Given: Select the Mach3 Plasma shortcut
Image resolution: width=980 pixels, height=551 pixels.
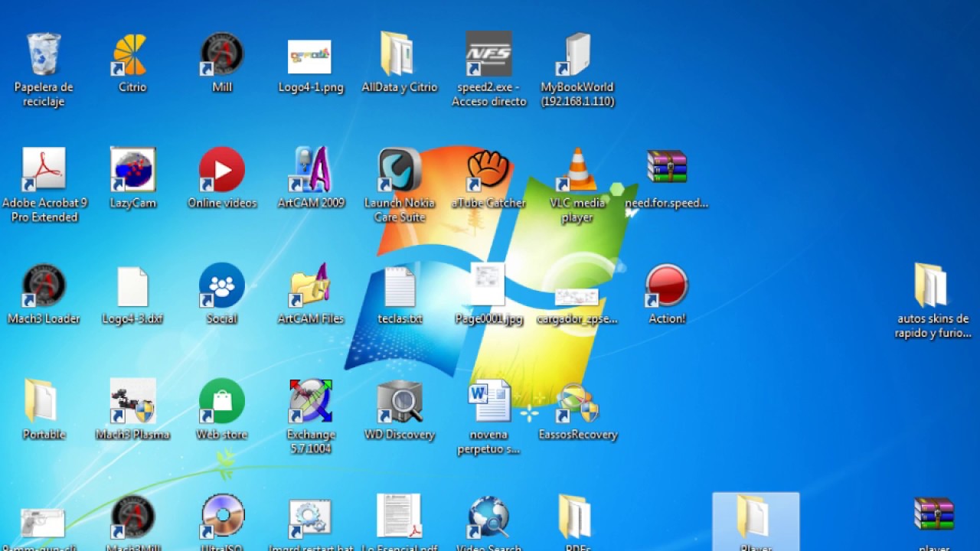Looking at the screenshot, I should click(x=132, y=401).
